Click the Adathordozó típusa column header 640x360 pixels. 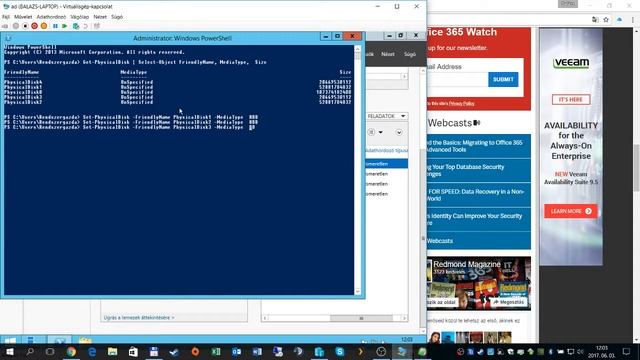(386, 151)
